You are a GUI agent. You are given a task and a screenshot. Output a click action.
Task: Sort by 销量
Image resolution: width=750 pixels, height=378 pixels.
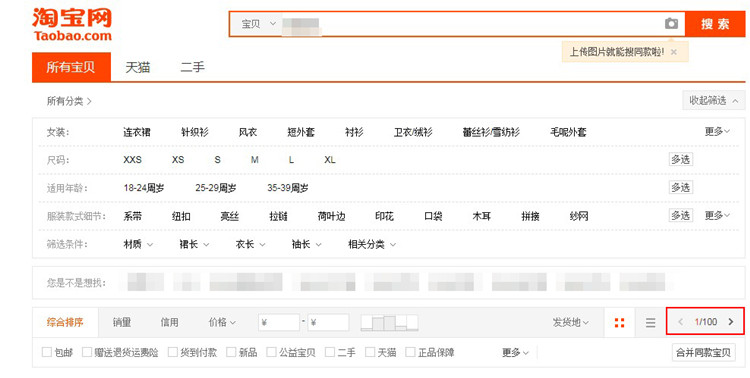[x=122, y=322]
